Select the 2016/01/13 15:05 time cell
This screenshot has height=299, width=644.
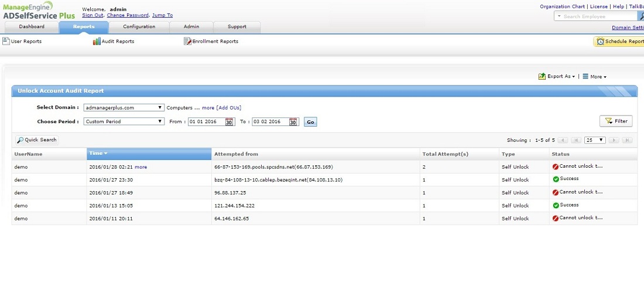[149, 206]
